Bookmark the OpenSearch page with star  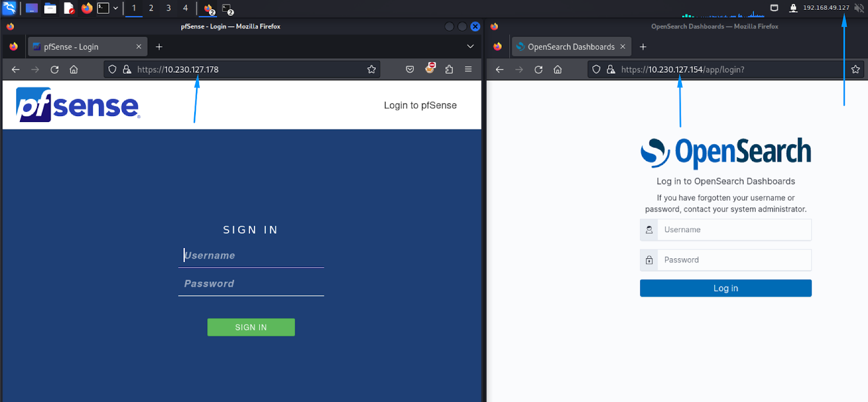click(x=856, y=69)
